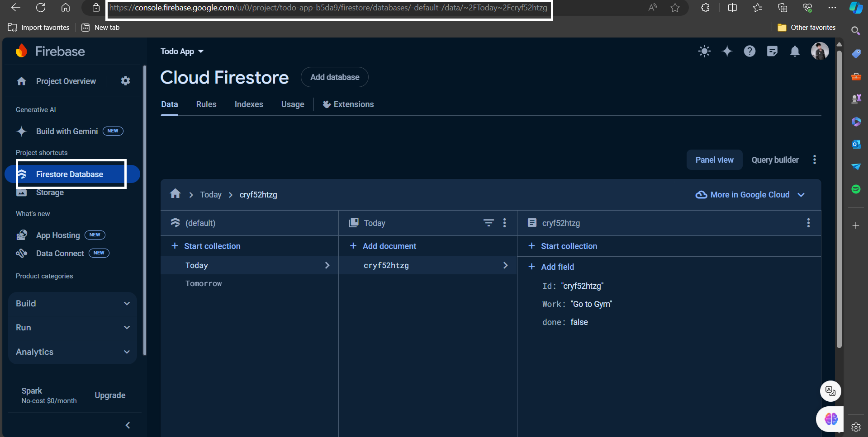This screenshot has height=437, width=868.
Task: Expand the Build category
Action: [72, 304]
